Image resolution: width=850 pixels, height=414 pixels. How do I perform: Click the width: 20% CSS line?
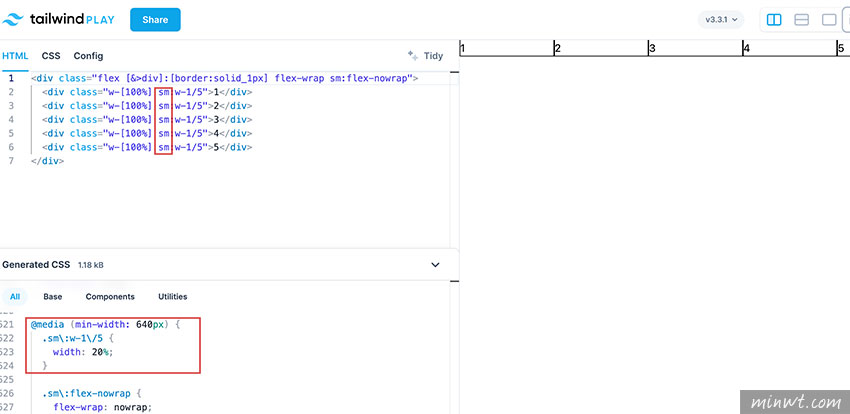tap(85, 352)
